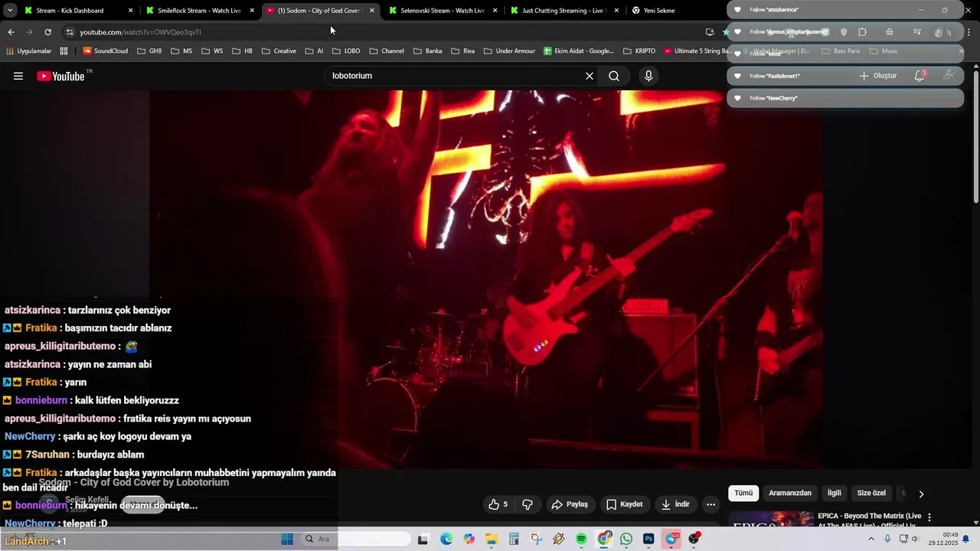Open OBS Studio from the taskbar
980x551 pixels.
694,539
